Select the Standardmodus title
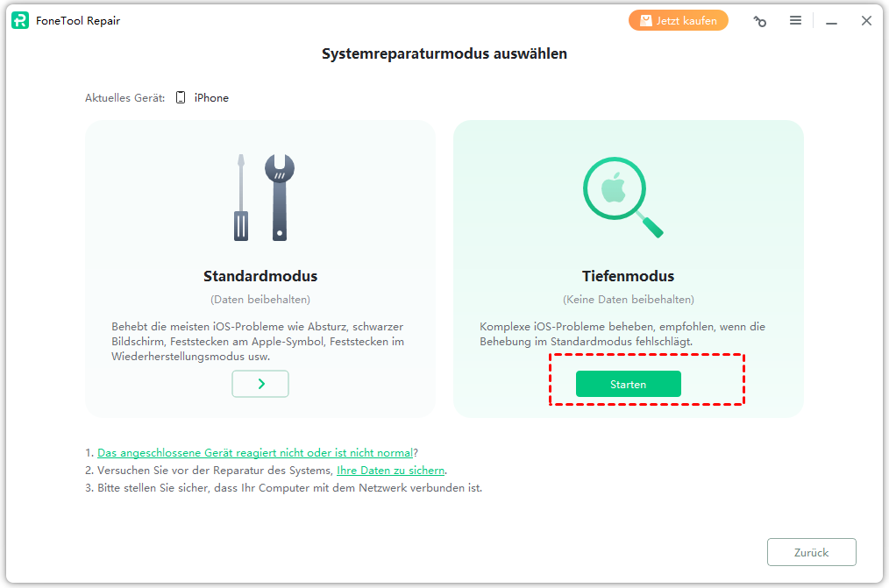Image resolution: width=889 pixels, height=588 pixels. click(x=260, y=276)
